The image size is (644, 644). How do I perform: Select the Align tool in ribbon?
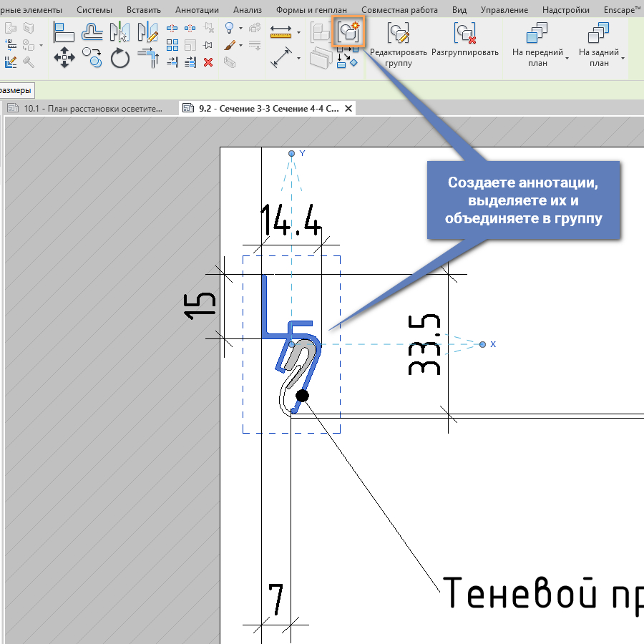tap(64, 32)
